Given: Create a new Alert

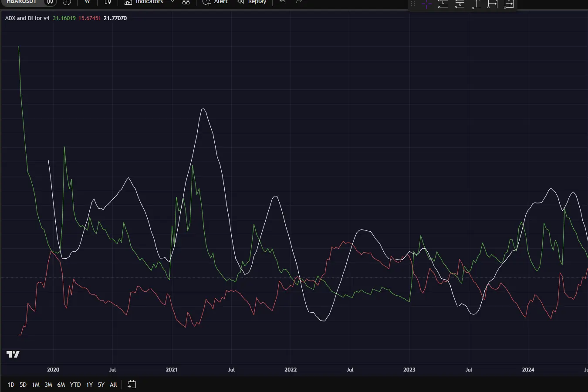Looking at the screenshot, I should pyautogui.click(x=215, y=2).
